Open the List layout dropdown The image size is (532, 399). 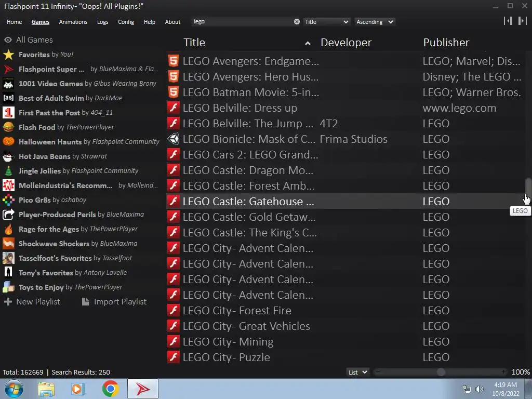tap(358, 372)
